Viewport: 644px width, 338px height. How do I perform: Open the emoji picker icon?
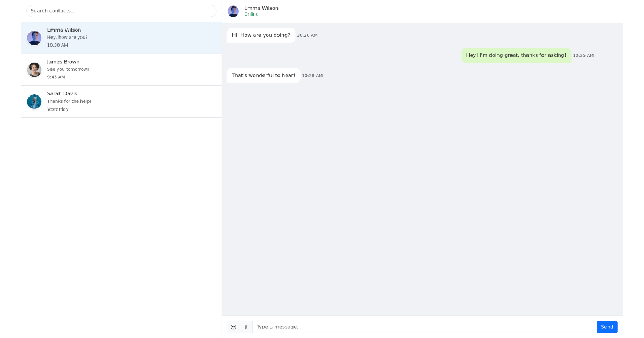233,327
